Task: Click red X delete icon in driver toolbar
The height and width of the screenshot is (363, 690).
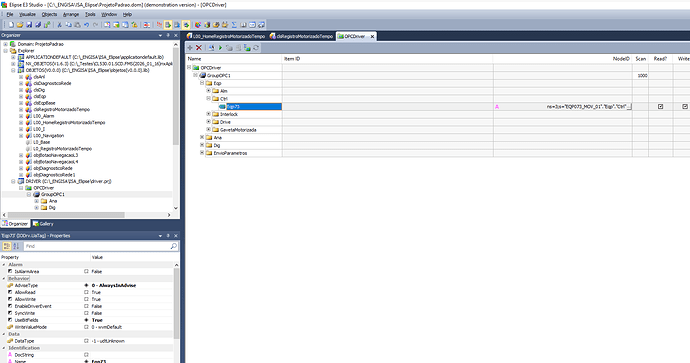Action: (x=198, y=48)
